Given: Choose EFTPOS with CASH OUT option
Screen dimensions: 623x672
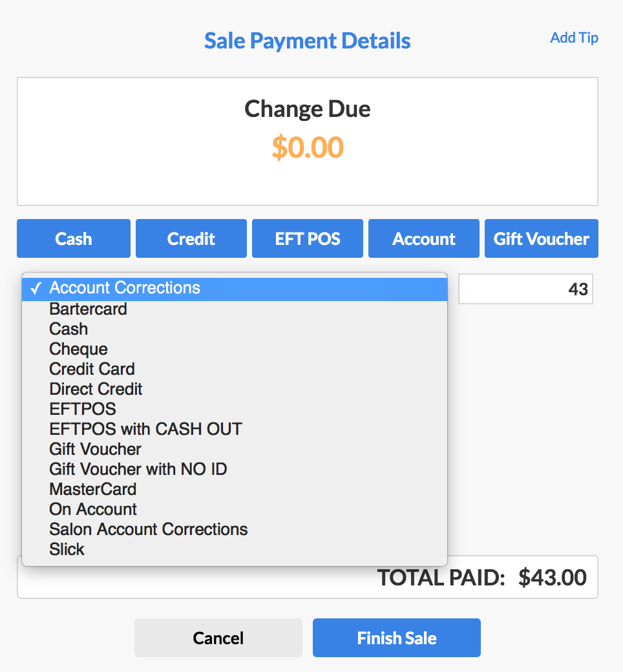Looking at the screenshot, I should point(235,430).
